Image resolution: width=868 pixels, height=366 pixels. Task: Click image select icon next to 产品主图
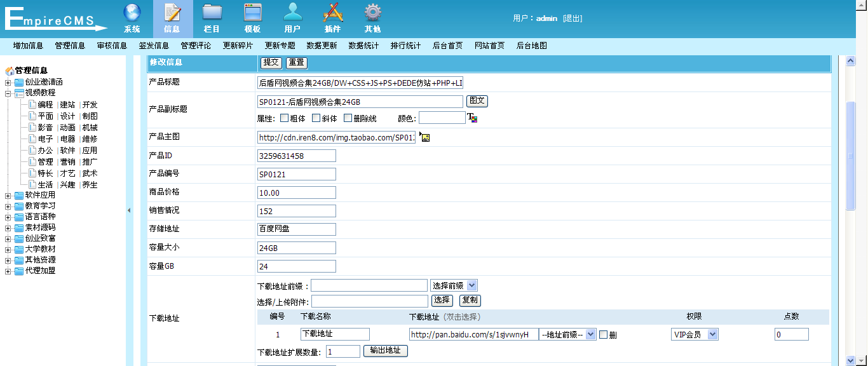click(425, 137)
